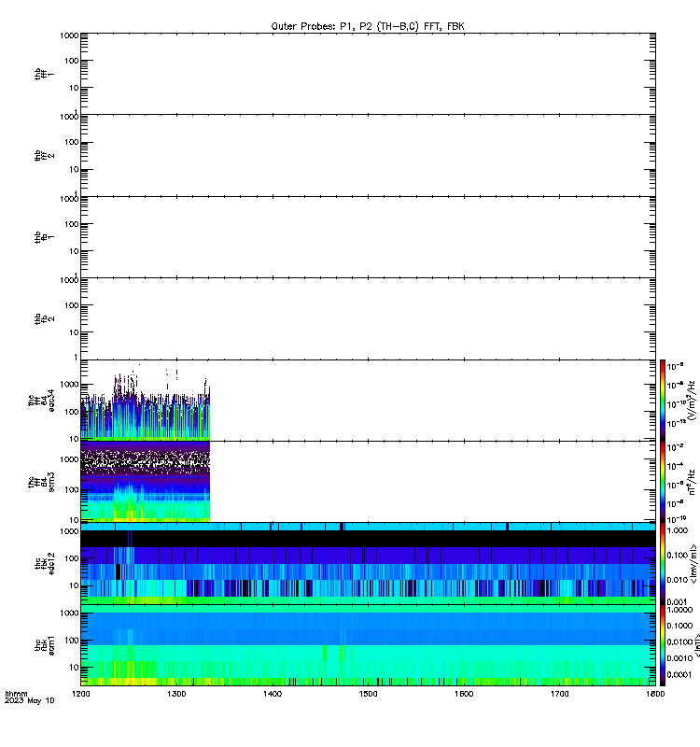
Task: Click the <|nT|> unit label
Action: click(696, 645)
